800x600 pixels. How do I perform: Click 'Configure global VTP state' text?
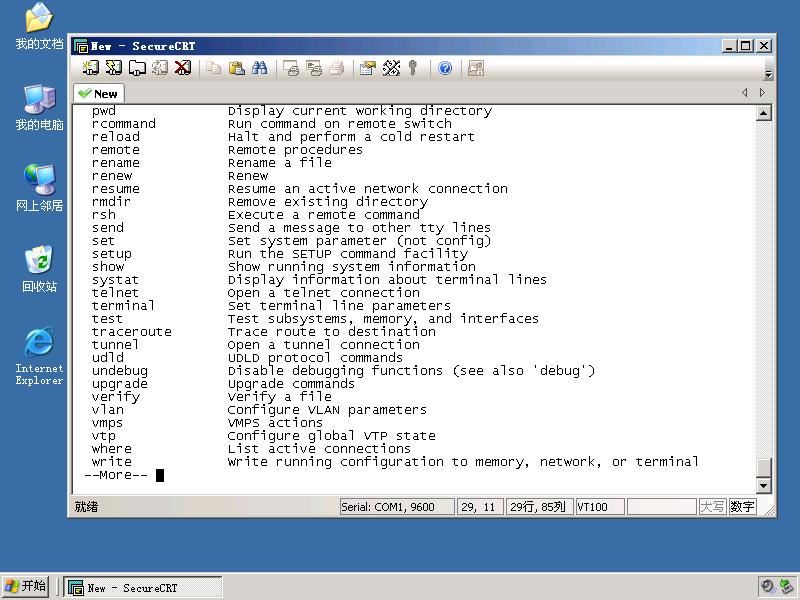332,436
